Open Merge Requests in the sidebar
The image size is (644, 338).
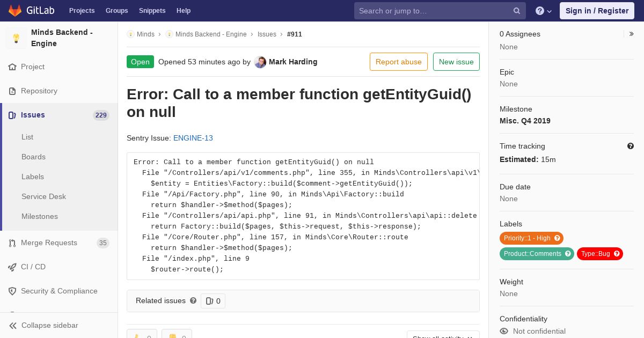pos(49,243)
